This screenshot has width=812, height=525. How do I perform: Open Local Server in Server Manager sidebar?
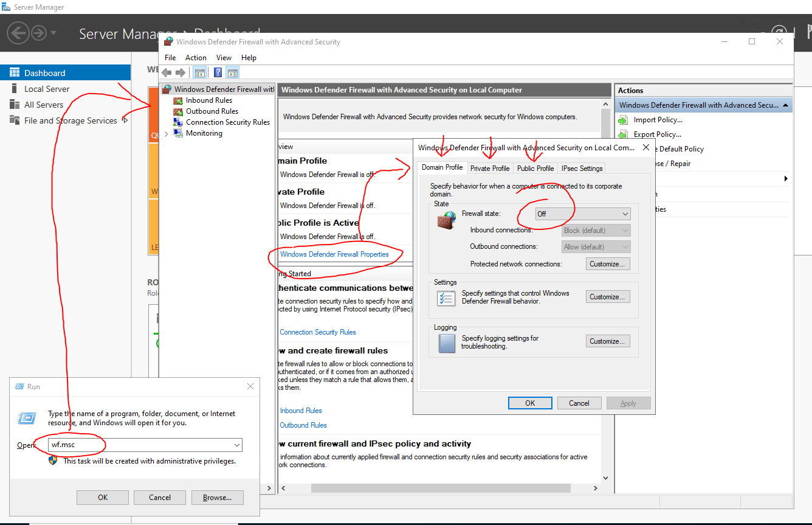coord(47,89)
